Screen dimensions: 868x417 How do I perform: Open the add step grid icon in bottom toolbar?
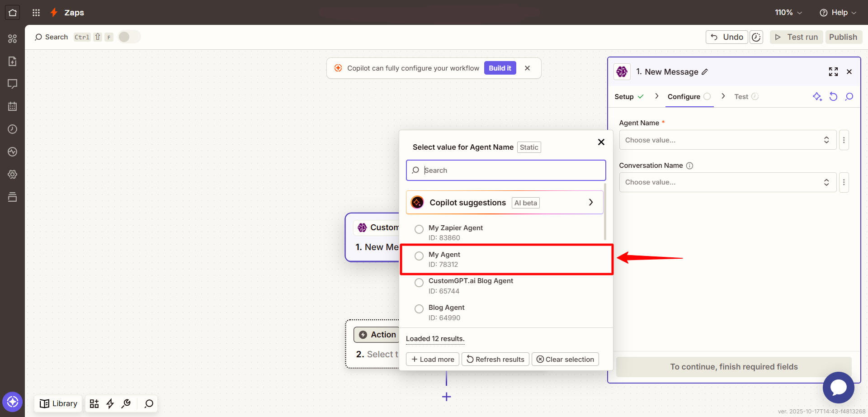click(x=94, y=403)
